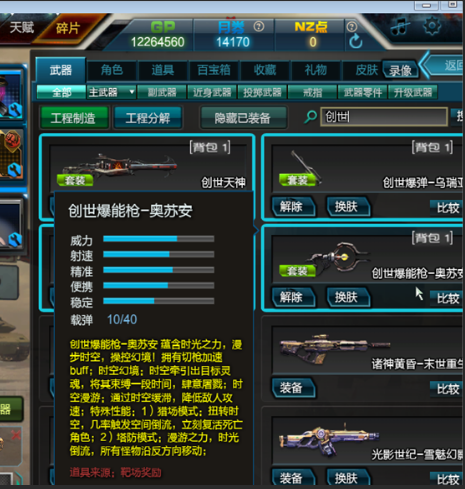Select the 近身武器 filter
Image resolution: width=465 pixels, height=489 pixels.
click(x=212, y=92)
